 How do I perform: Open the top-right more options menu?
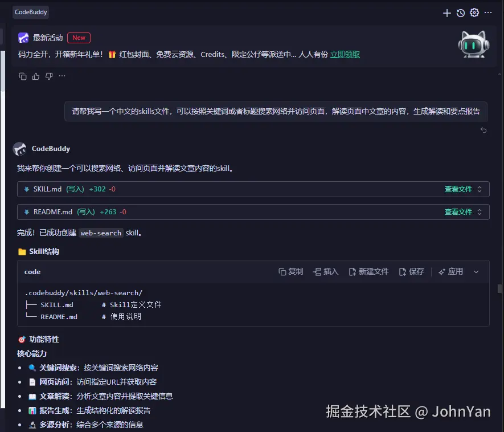pyautogui.click(x=488, y=13)
